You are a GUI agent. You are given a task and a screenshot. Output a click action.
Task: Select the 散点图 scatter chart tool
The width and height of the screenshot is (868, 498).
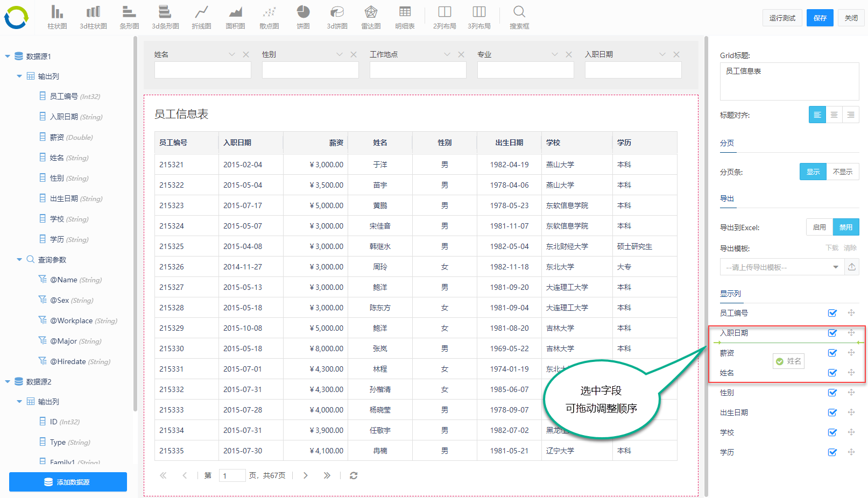(x=269, y=17)
